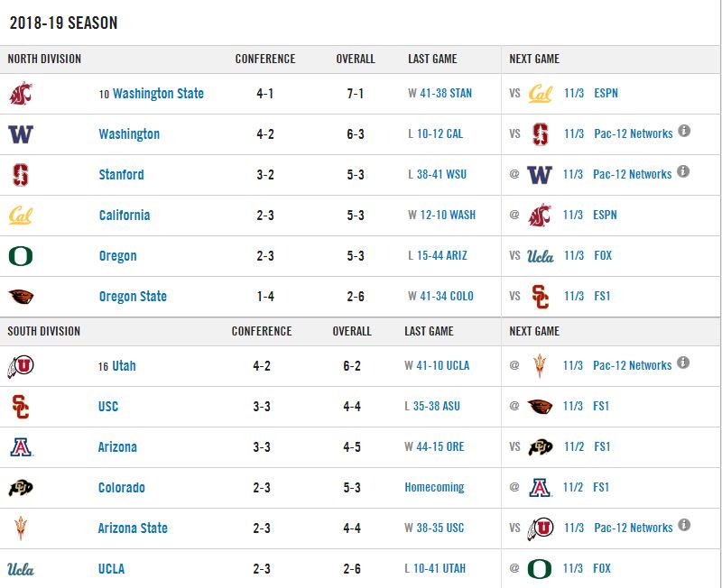
Task: Click the Washington Huskies W logo in team column
Action: tap(20, 134)
